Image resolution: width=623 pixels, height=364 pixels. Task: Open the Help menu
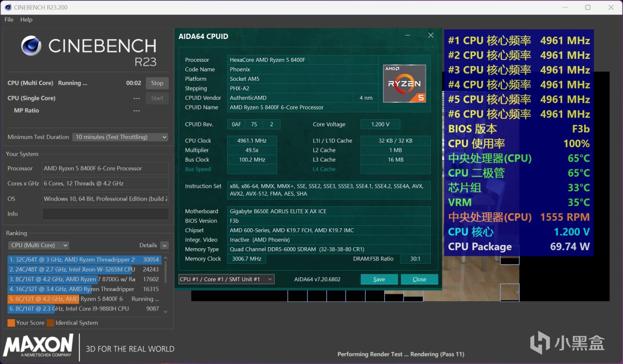26,19
